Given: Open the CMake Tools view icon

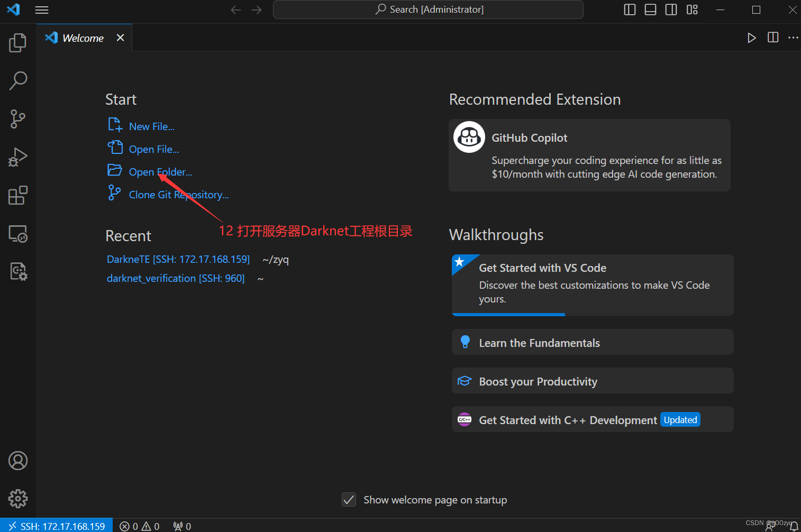Looking at the screenshot, I should (18, 271).
